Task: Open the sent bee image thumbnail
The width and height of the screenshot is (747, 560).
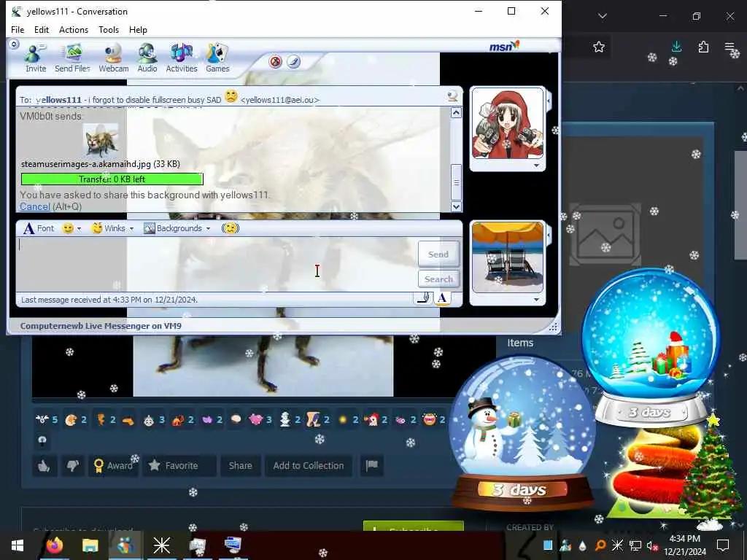Action: (101, 140)
